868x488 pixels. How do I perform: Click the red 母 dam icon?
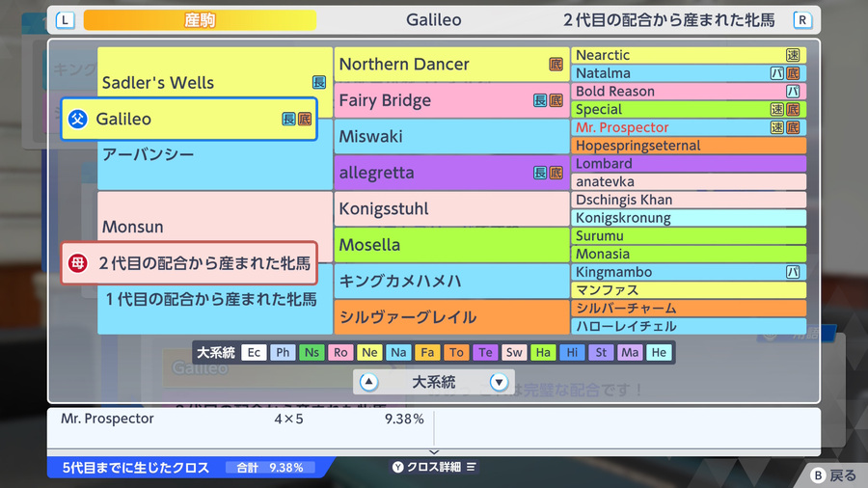(x=77, y=263)
